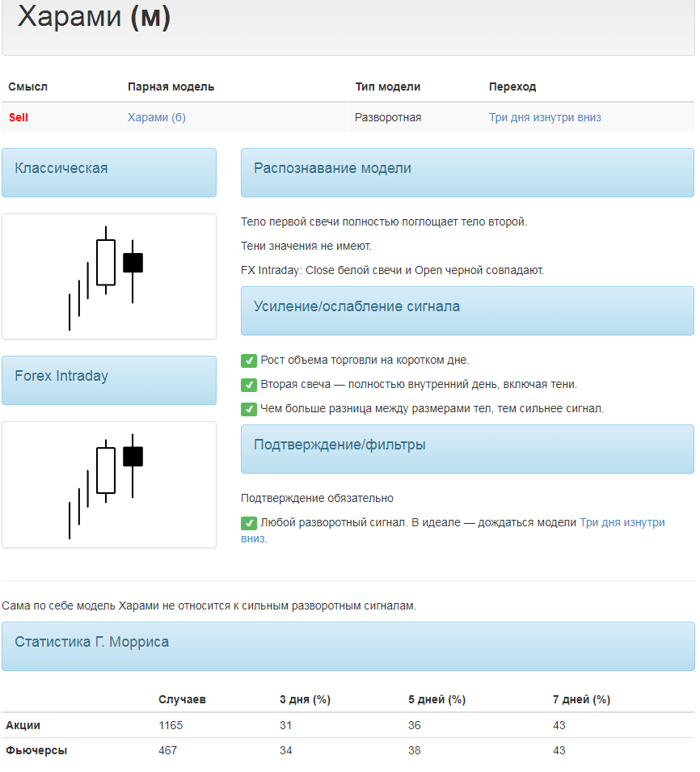Click the Усиление/ослабление сигнала section header
This screenshot has height=772, width=700.
[468, 311]
